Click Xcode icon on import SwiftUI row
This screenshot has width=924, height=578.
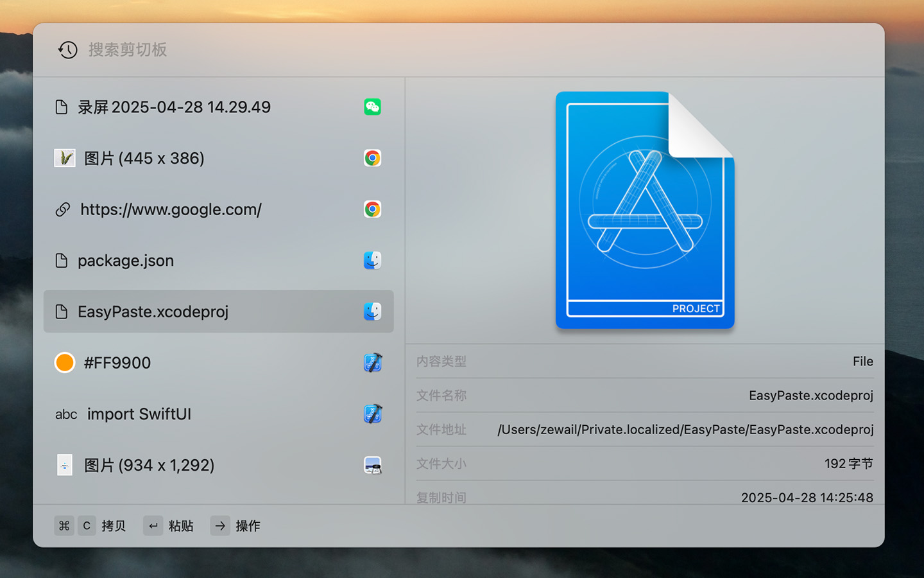click(372, 414)
